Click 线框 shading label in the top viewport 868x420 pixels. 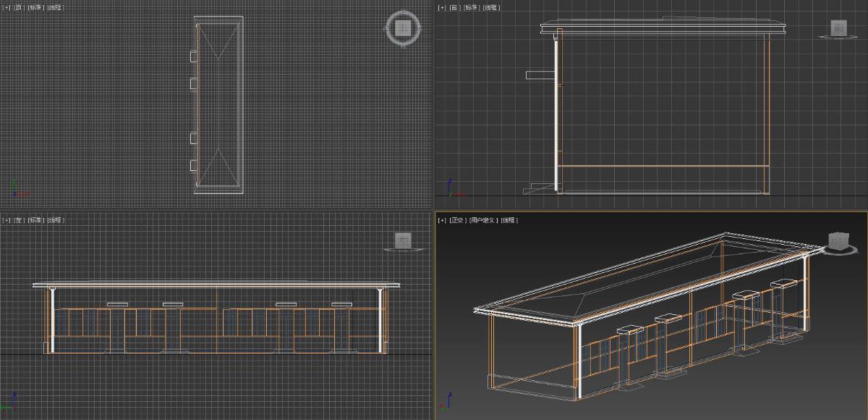pyautogui.click(x=56, y=7)
